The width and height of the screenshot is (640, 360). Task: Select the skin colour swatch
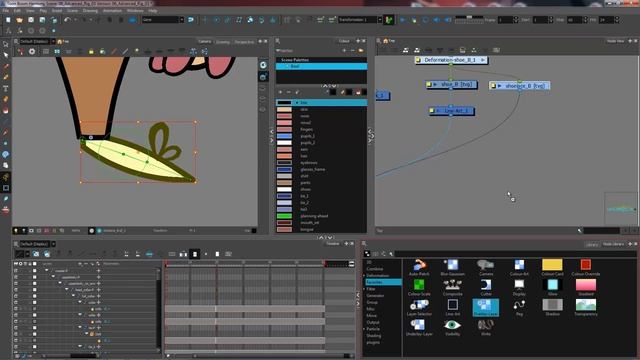tap(284, 109)
